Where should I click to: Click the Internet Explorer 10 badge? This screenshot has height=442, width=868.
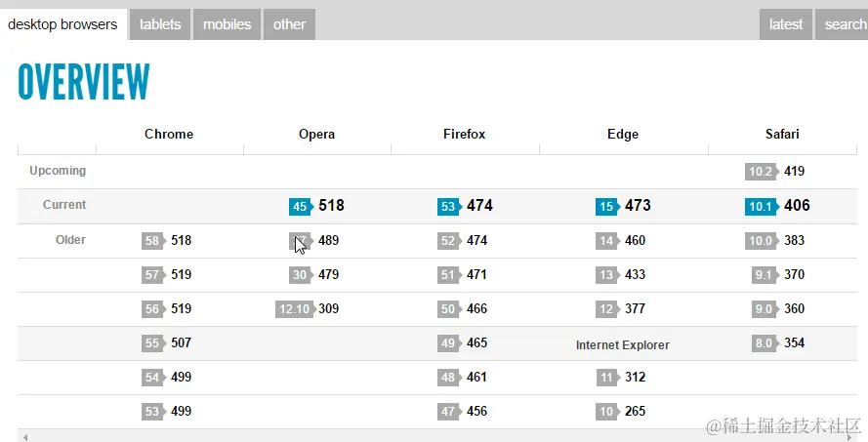click(608, 412)
